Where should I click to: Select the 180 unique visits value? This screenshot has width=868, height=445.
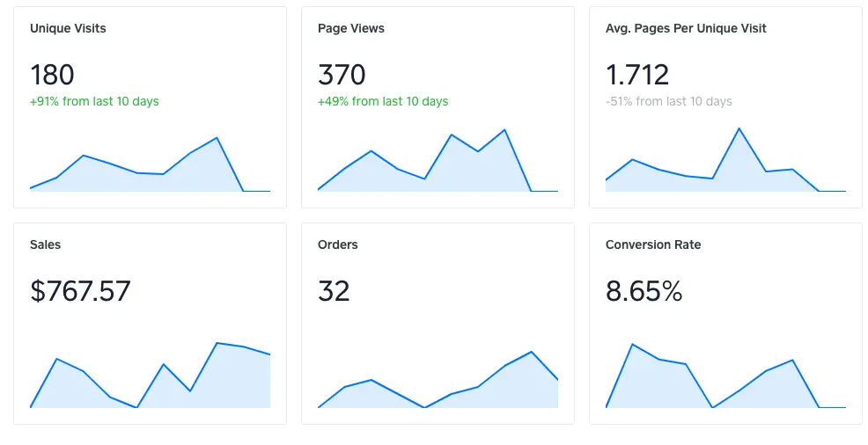tap(52, 75)
